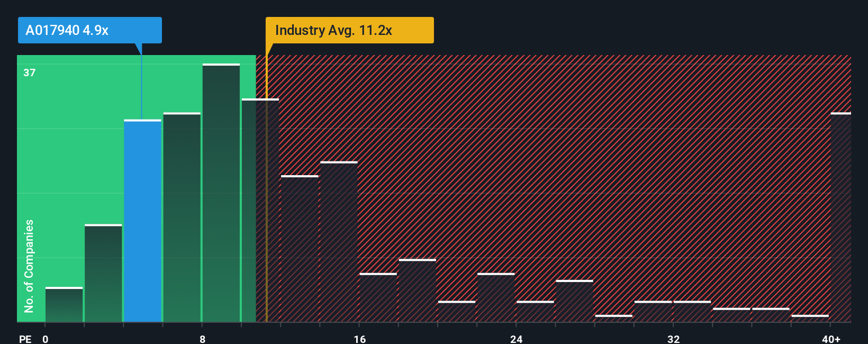Click the A017940 4.9x blue label

(x=90, y=30)
